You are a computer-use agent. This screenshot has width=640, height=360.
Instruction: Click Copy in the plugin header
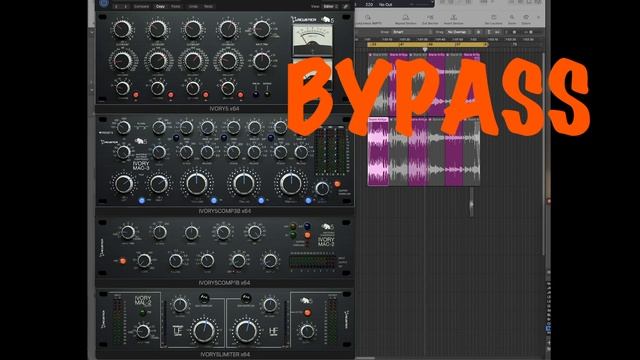160,7
